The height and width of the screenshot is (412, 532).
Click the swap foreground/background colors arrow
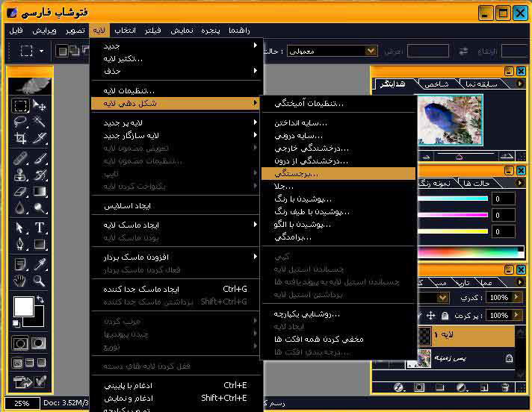pyautogui.click(x=40, y=299)
